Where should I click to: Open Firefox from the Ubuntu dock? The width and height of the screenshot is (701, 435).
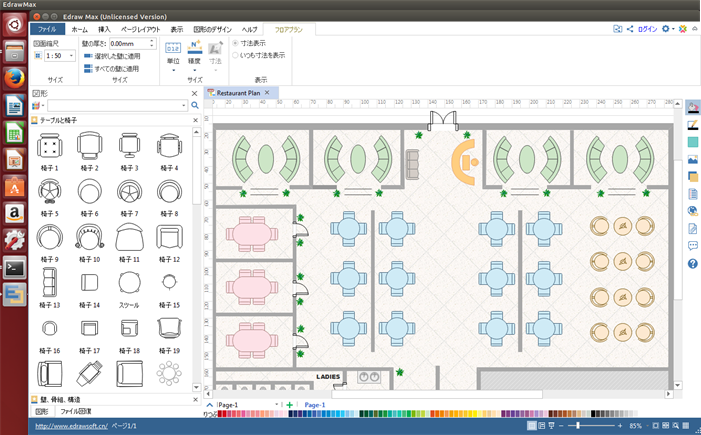pyautogui.click(x=13, y=77)
